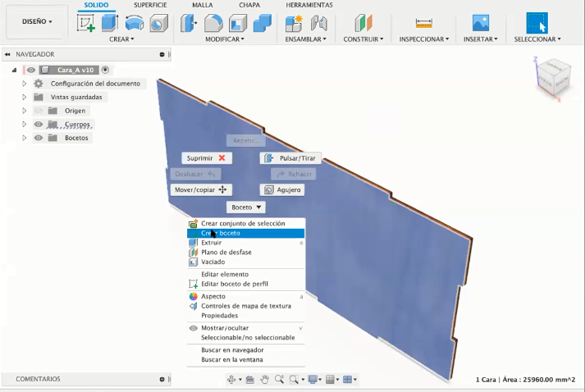The width and height of the screenshot is (585, 392).
Task: Choose Plano de desfase menu entry
Action: [x=246, y=253]
